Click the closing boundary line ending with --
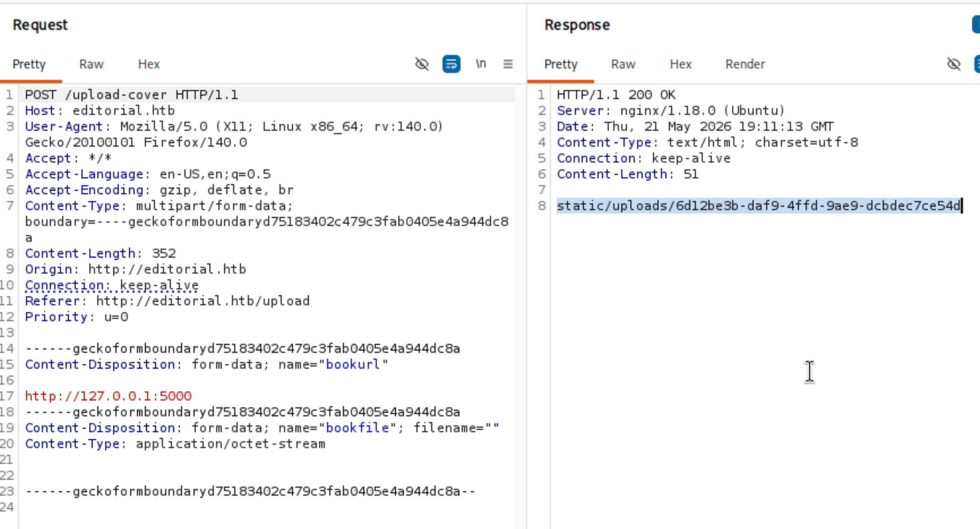Viewport: 980px width, 529px height. coord(250,491)
